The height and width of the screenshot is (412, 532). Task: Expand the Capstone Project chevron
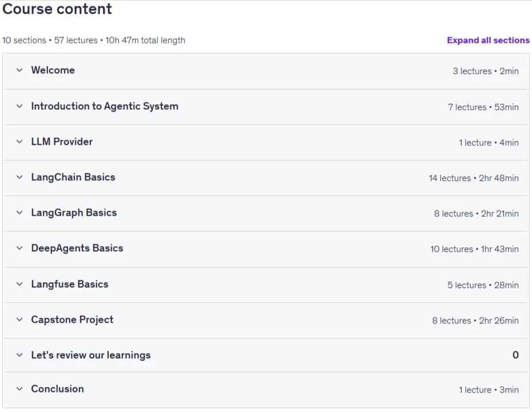19,320
